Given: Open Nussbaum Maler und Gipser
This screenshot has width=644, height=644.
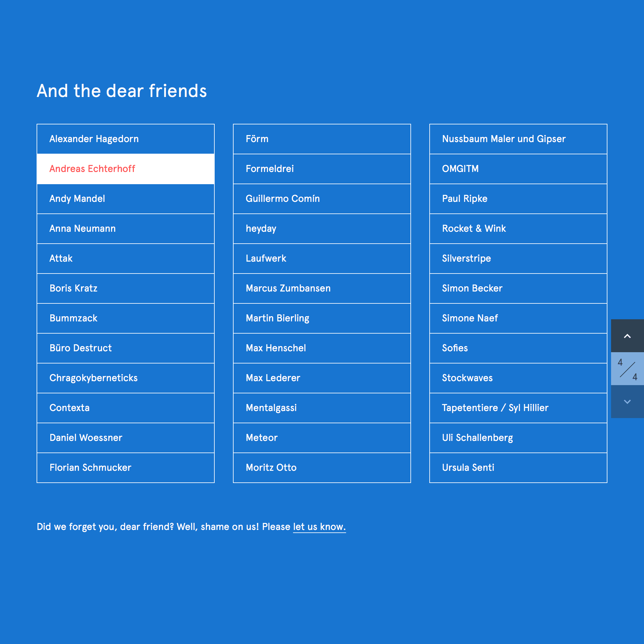Looking at the screenshot, I should [x=518, y=139].
